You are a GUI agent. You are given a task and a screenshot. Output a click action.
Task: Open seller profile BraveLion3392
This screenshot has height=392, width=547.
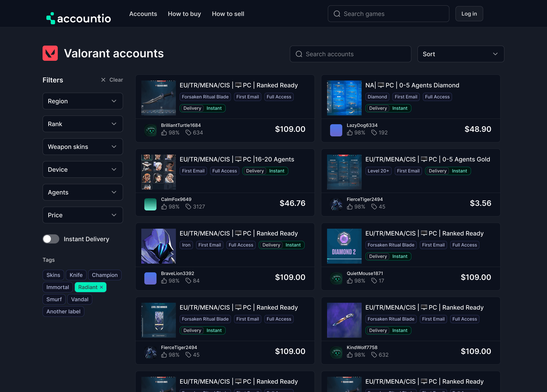tap(178, 273)
